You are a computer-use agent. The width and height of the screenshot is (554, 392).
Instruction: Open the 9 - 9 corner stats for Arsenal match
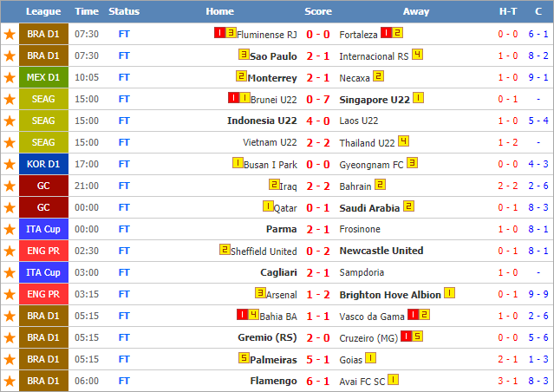click(x=538, y=295)
